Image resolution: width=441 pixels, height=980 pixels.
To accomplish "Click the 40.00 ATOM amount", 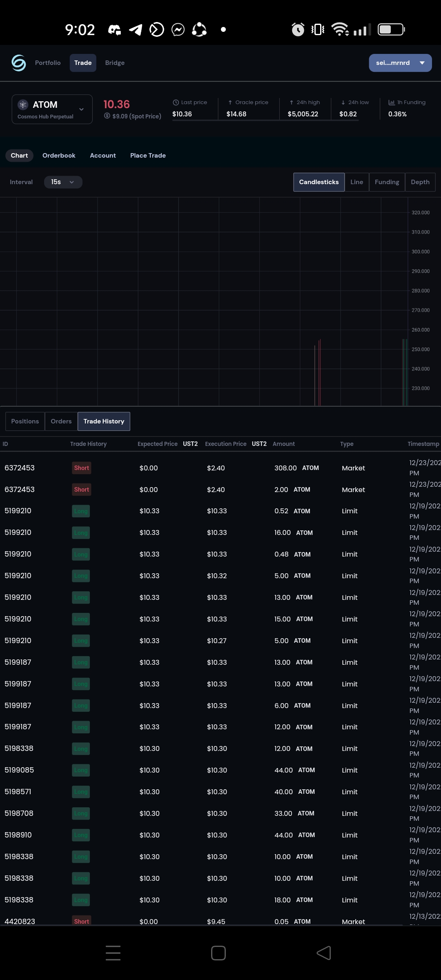I will 294,792.
